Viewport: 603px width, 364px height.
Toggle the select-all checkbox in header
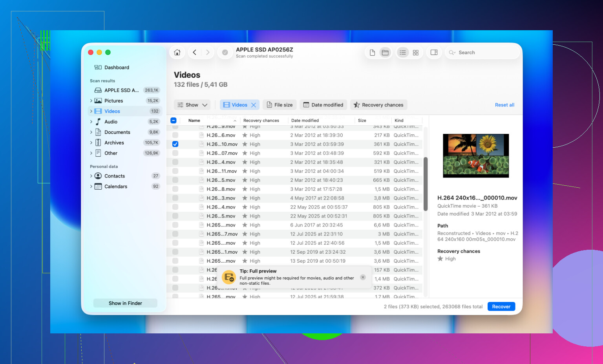(x=174, y=121)
